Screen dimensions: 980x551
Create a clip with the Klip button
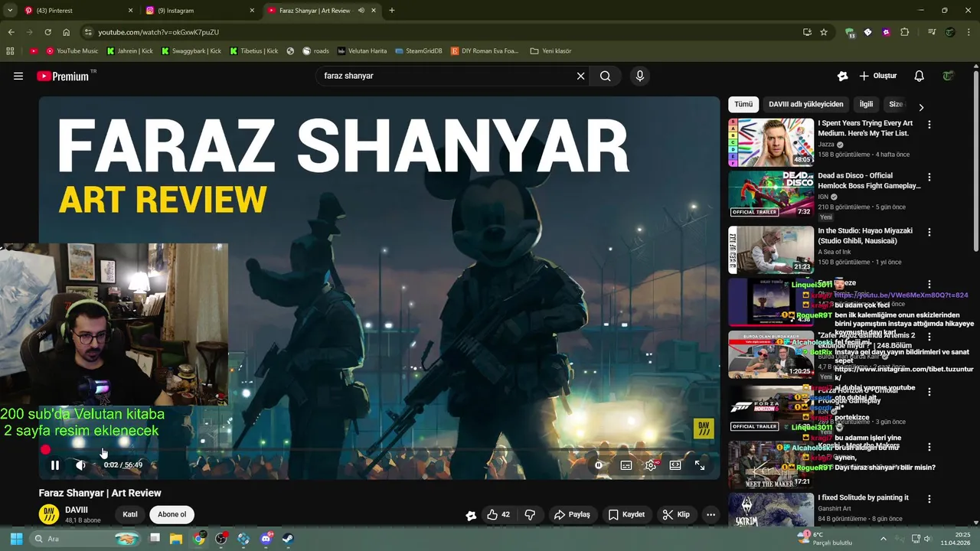(676, 514)
